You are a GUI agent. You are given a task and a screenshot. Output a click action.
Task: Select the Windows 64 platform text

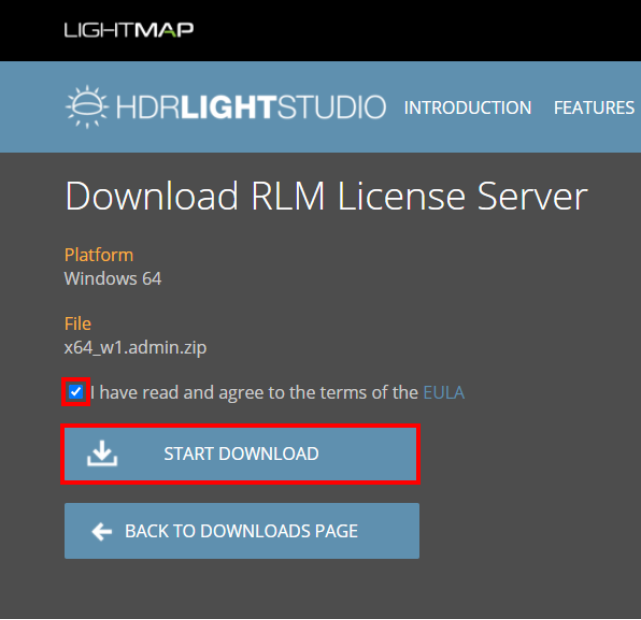(x=113, y=279)
